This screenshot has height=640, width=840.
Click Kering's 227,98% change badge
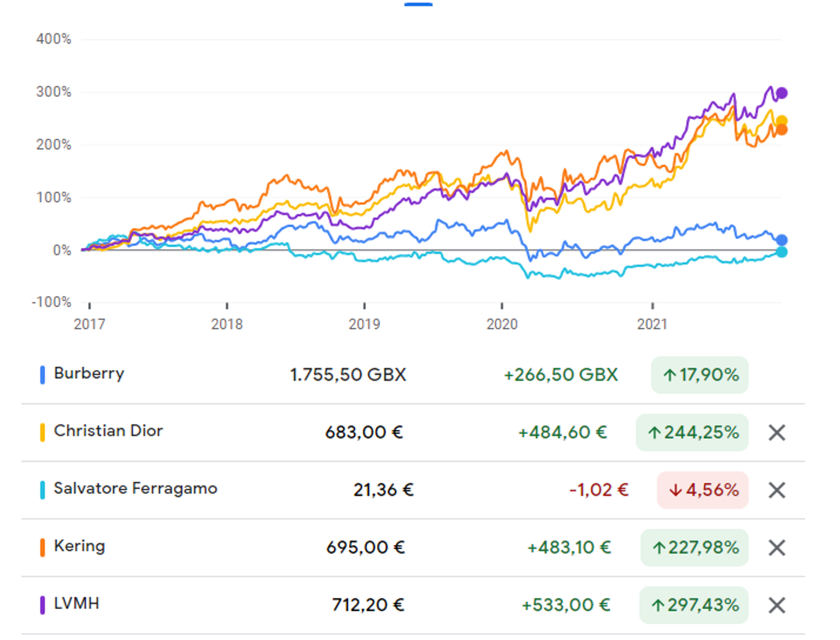(694, 548)
